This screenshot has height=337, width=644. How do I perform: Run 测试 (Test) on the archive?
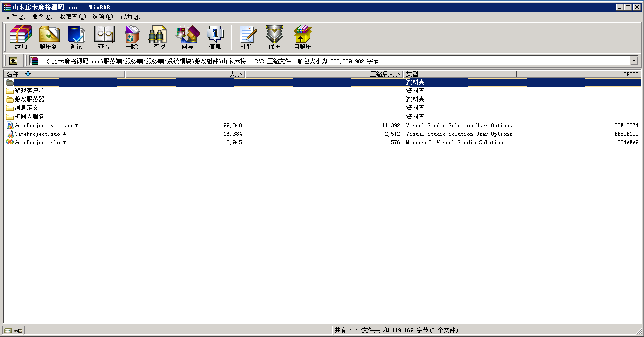76,38
